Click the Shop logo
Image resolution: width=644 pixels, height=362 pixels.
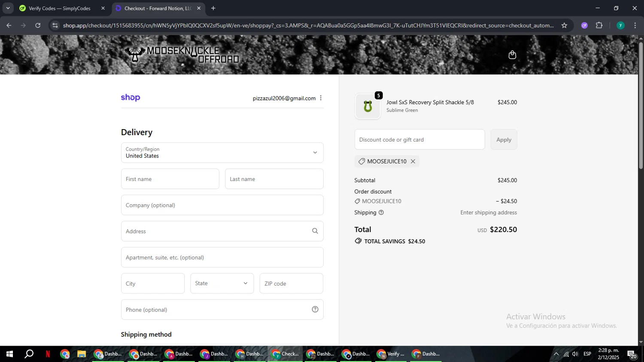click(131, 97)
